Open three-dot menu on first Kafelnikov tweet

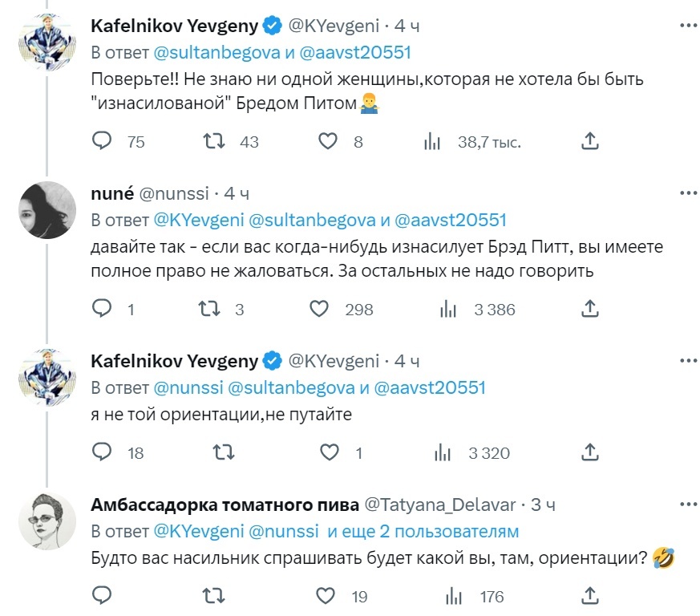point(687,26)
